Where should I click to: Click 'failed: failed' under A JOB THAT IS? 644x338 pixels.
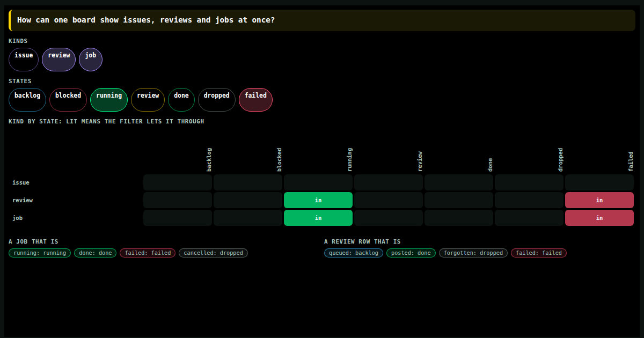[148, 253]
